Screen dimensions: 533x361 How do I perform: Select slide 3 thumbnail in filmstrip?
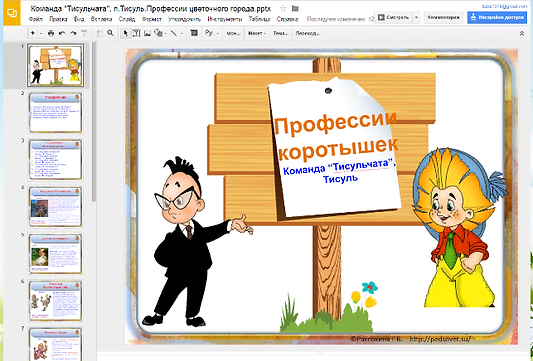pos(55,159)
